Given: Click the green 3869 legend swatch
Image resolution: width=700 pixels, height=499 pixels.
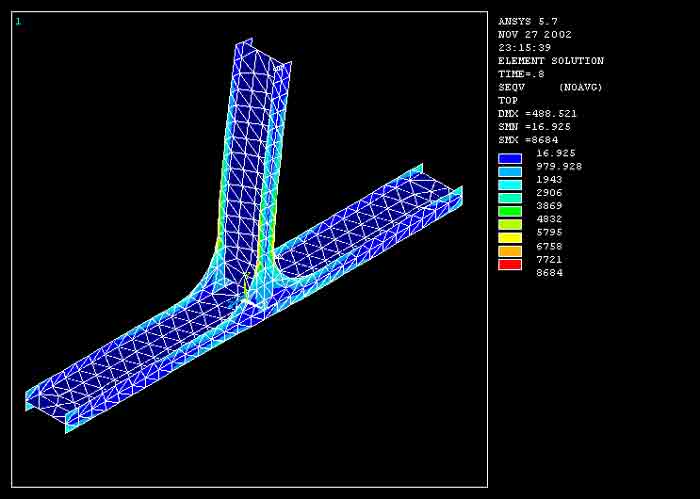Looking at the screenshot, I should [510, 211].
